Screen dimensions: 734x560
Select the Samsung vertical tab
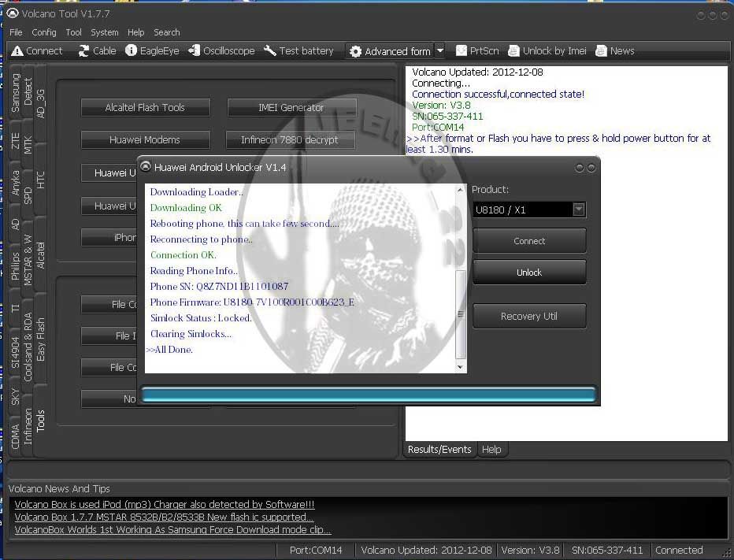click(x=16, y=93)
